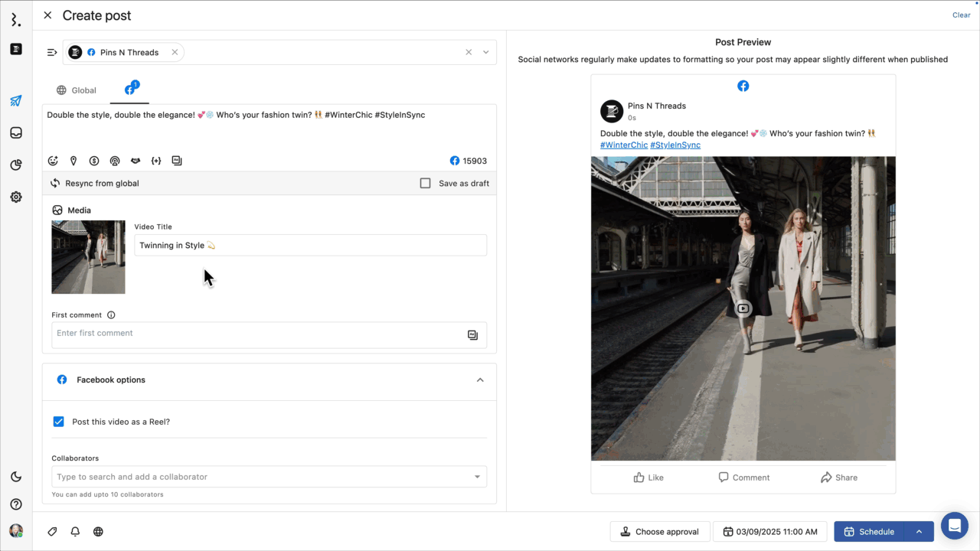Screen dimensions: 980x551
Task: Open the inbox icon in the left sidebar
Action: [15, 132]
